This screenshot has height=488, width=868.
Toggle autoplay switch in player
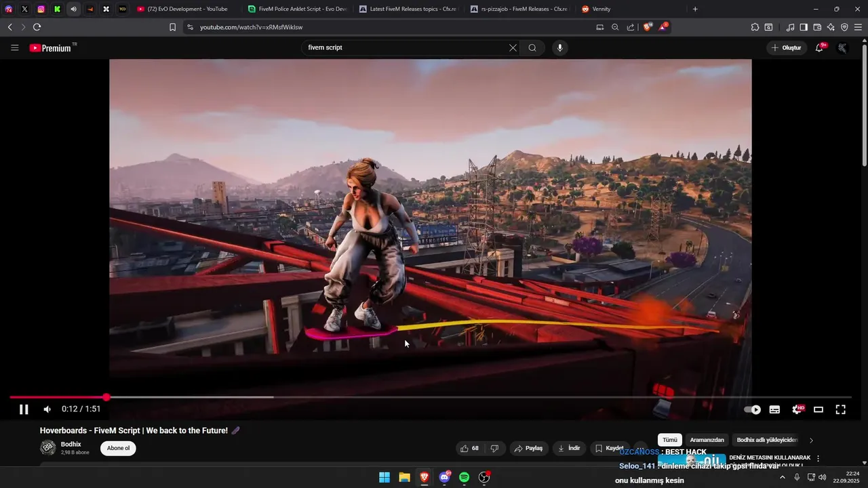[x=752, y=409]
